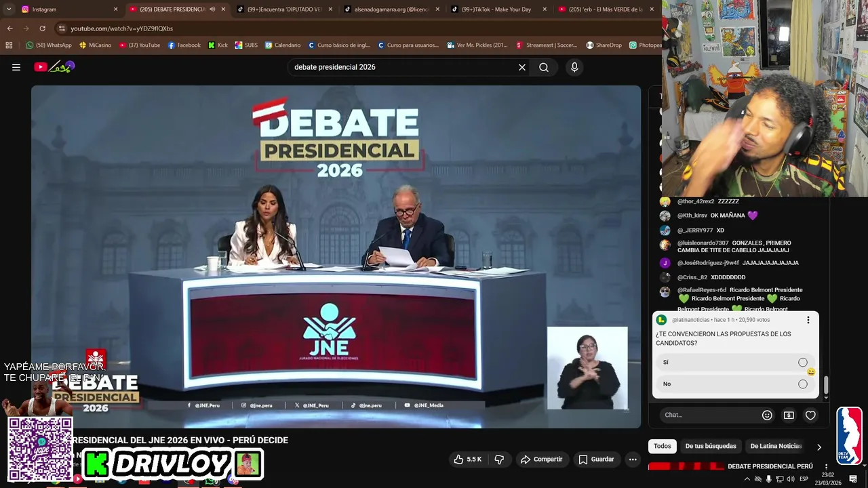The image size is (868, 488).
Task: Click @Kth_kirsv chat username
Action: pos(692,216)
